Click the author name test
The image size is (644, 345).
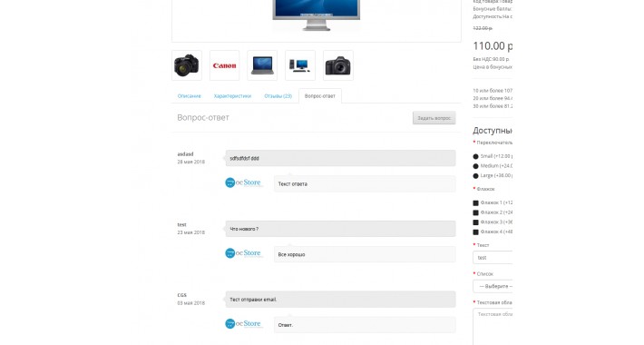point(182,224)
